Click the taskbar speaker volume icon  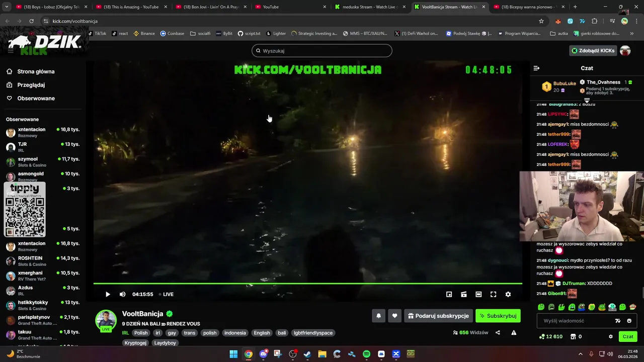[x=609, y=354]
